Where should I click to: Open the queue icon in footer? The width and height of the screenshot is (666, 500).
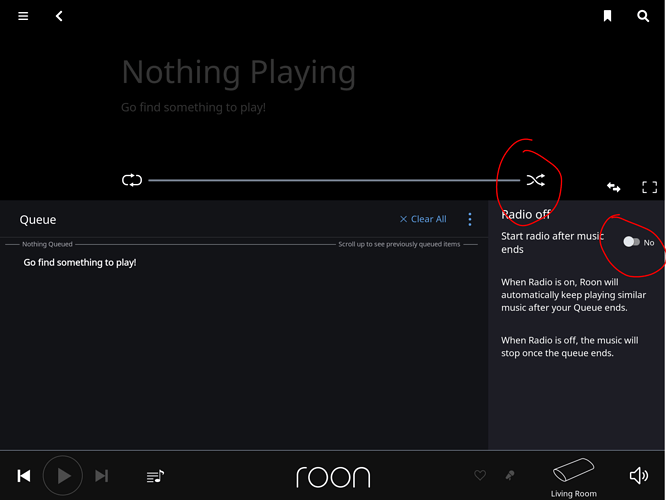pos(155,476)
